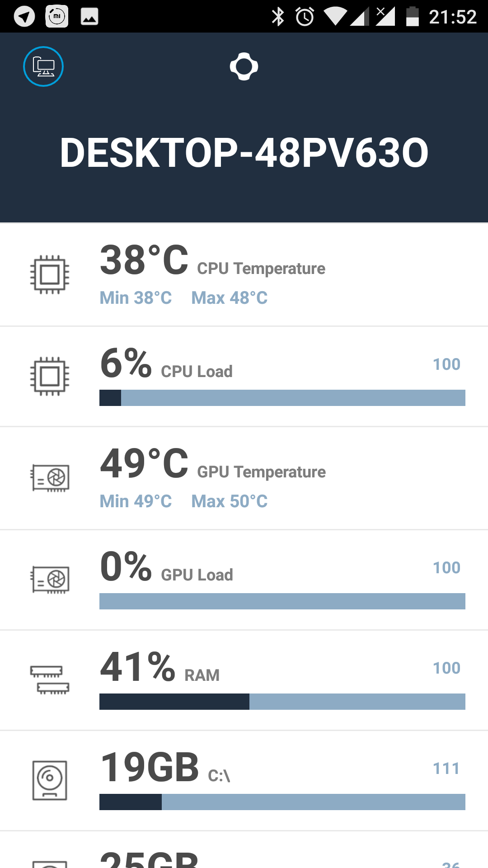
Task: Tap the Min 49°C GPU label
Action: (136, 501)
